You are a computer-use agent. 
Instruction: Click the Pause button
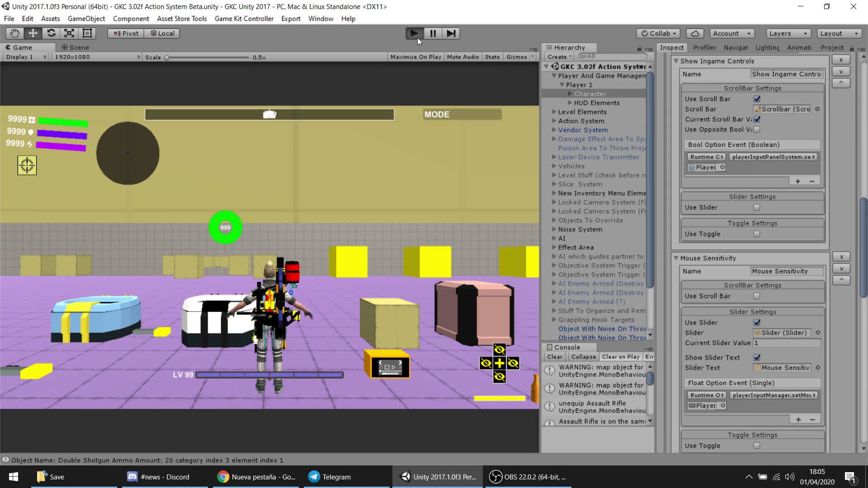click(433, 33)
